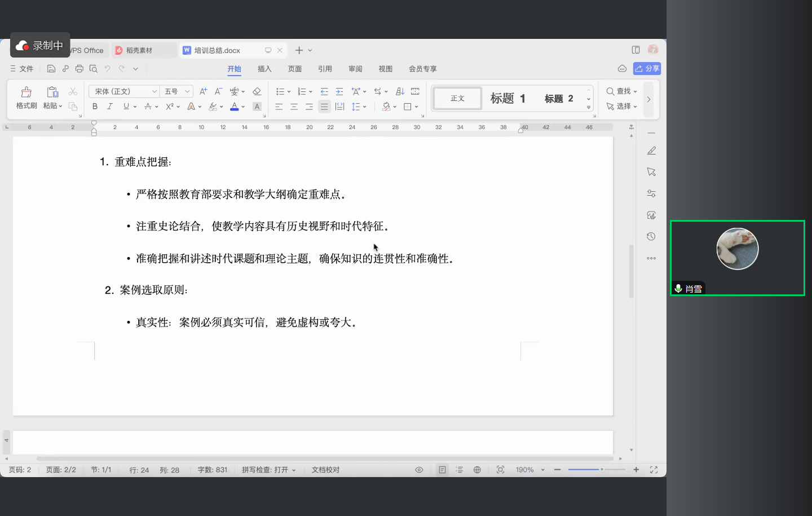
Task: Open the 审阅 (Review) ribbon tab
Action: 355,69
